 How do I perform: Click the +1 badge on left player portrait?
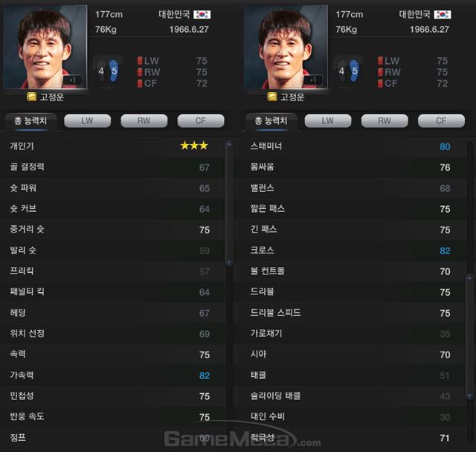point(73,80)
